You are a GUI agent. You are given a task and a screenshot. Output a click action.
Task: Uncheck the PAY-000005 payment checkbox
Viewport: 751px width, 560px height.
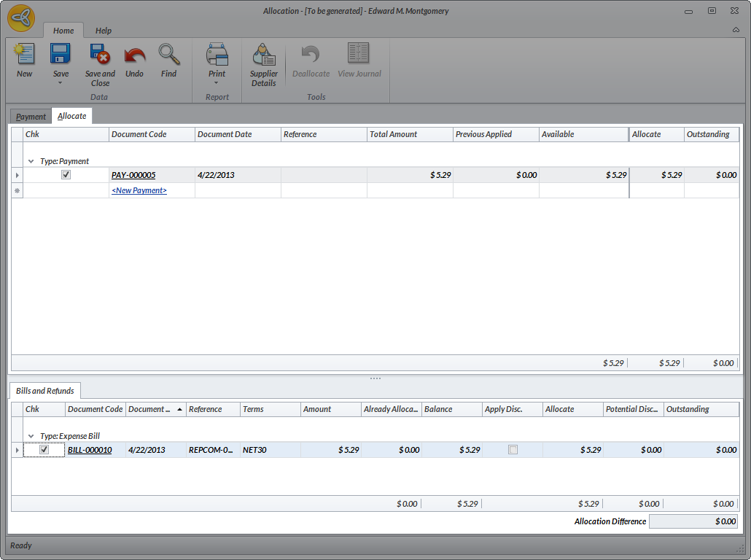pos(66,175)
